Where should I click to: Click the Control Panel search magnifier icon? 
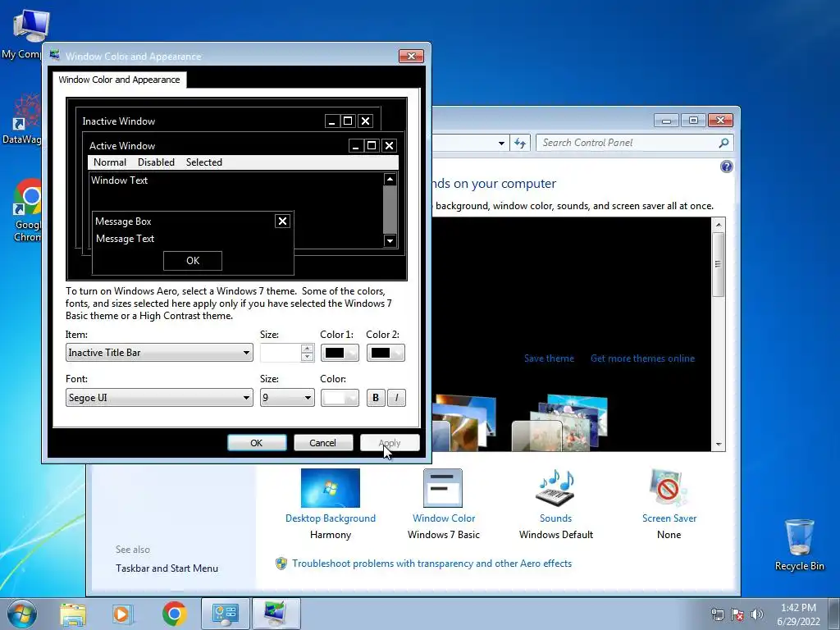(724, 143)
